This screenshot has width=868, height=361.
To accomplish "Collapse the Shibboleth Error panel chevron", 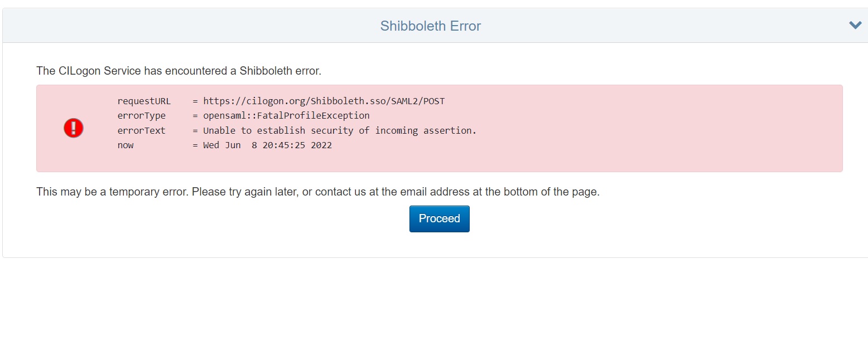I will click(855, 25).
